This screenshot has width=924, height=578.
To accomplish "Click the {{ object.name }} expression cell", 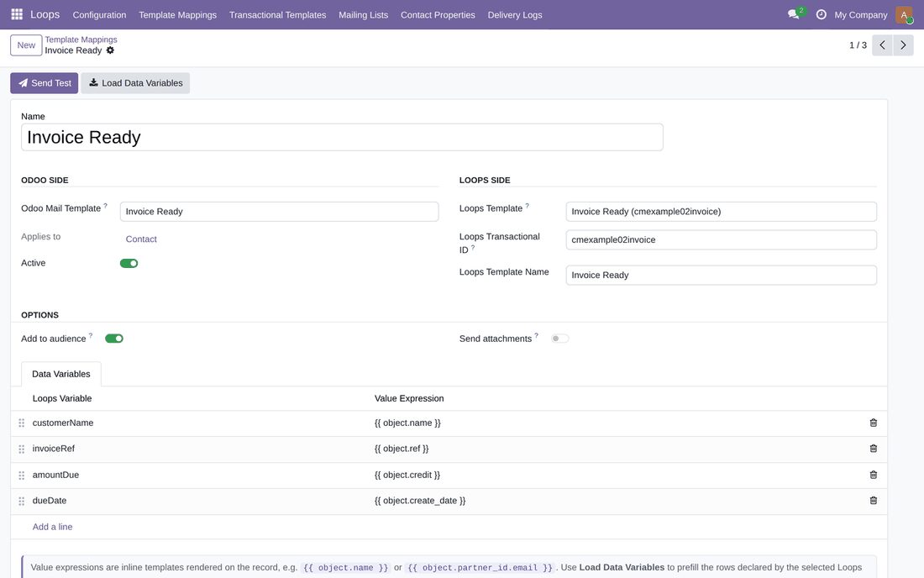I will tap(616, 423).
